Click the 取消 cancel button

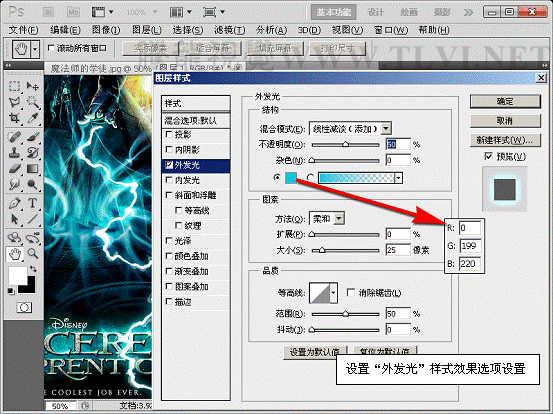[505, 121]
